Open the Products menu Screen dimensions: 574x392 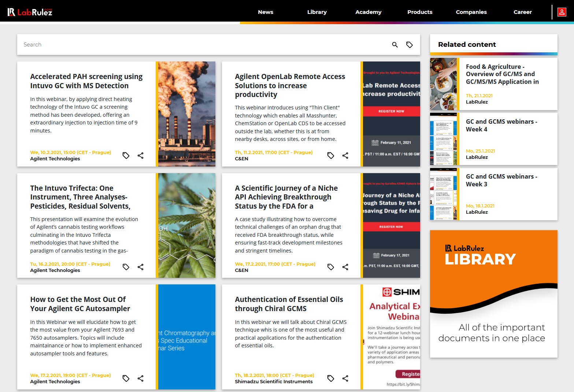click(420, 12)
